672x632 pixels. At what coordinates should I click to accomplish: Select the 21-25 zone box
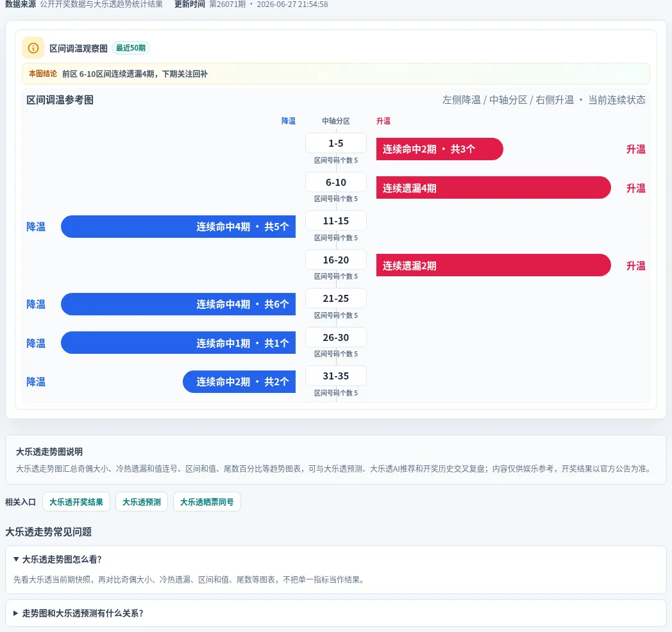[336, 298]
